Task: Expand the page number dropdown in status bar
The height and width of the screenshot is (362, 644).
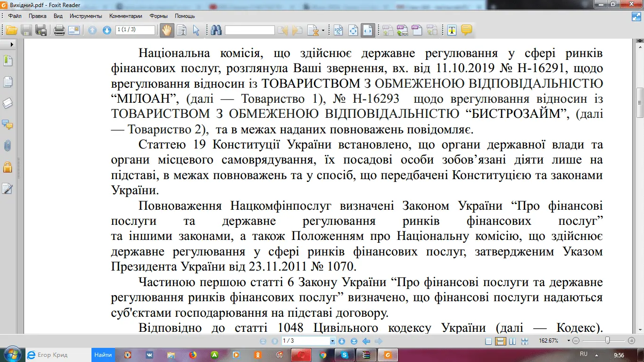Action: pos(332,341)
